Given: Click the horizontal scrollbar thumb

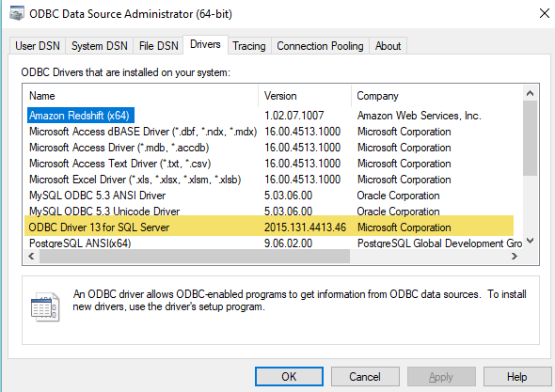Looking at the screenshot, I should pyautogui.click(x=195, y=256).
